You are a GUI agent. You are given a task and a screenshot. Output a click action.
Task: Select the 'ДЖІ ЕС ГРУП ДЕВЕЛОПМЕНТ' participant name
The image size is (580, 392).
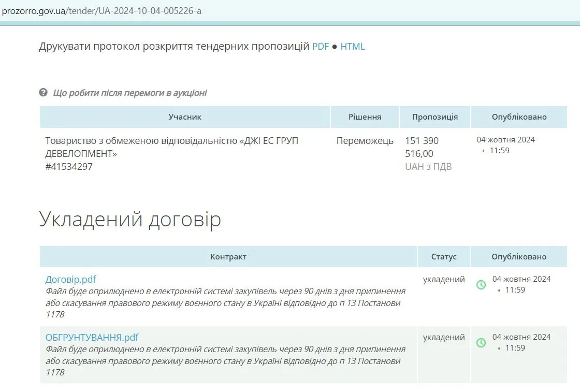point(171,147)
